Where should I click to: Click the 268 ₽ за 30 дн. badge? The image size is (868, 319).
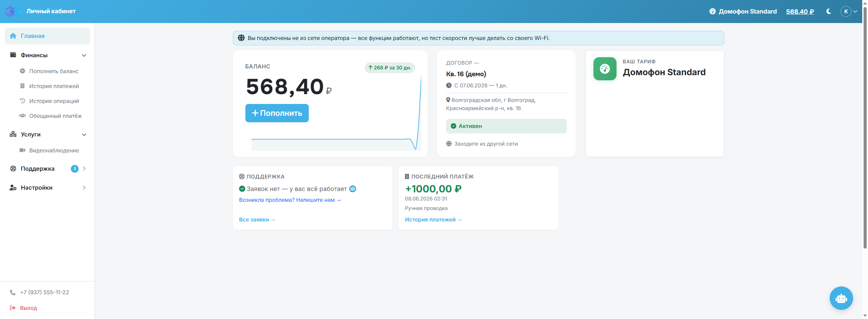(x=390, y=68)
